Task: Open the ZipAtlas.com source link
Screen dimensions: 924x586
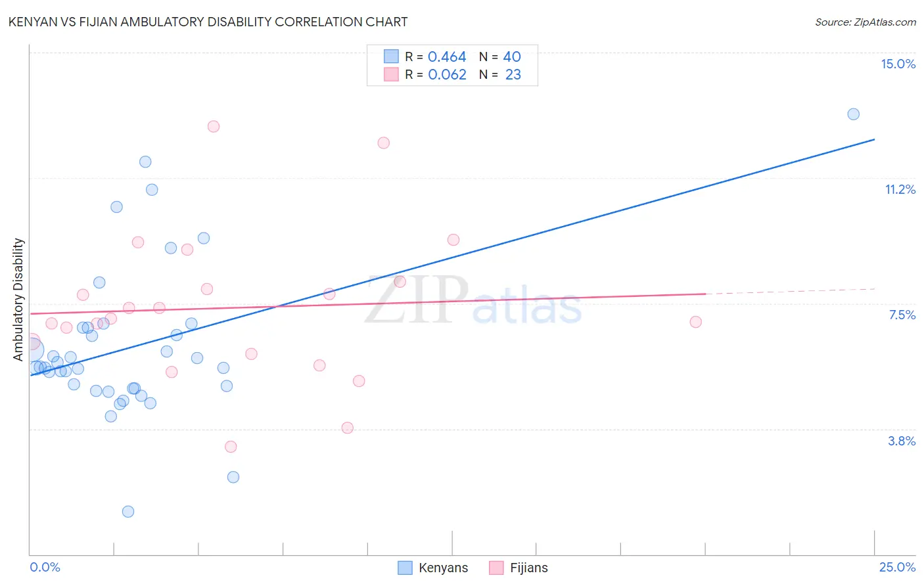Action: [x=865, y=22]
